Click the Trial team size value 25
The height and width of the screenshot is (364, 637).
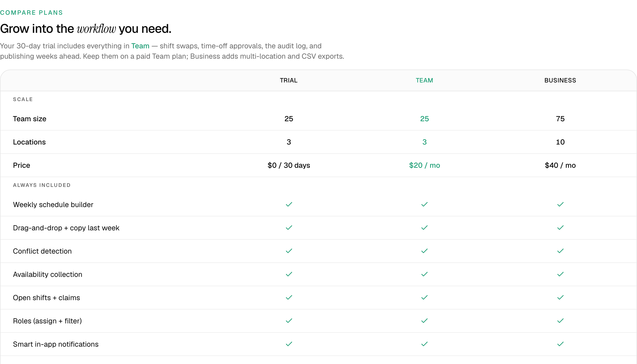289,119
